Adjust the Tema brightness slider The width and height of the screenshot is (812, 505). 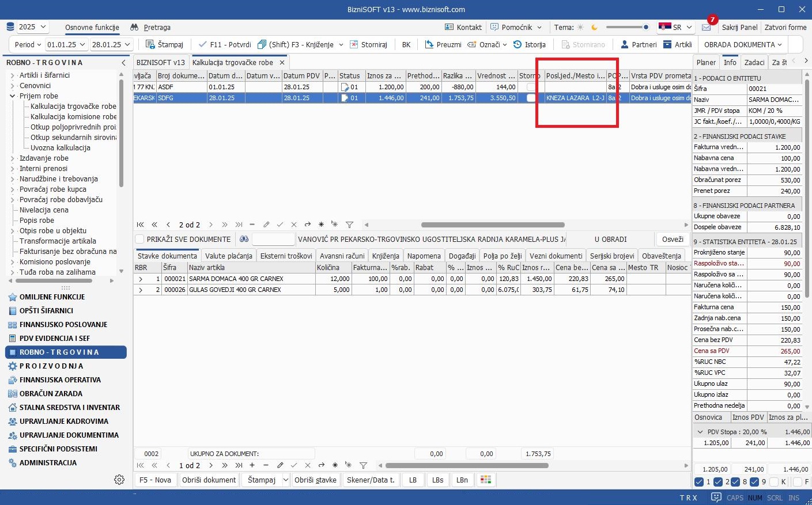coord(645,27)
